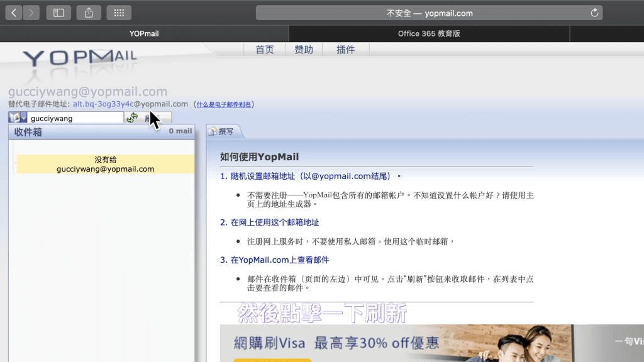Click step 1 随机设置邮箱地址 heading
Image resolution: width=644 pixels, height=362 pixels.
coord(311,176)
